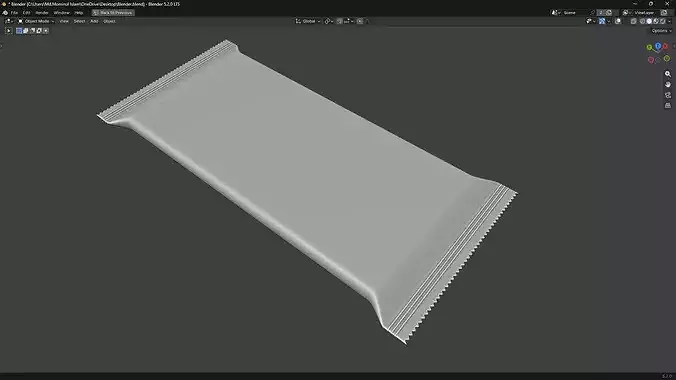
Task: Open the viewport View menu
Action: pos(64,21)
